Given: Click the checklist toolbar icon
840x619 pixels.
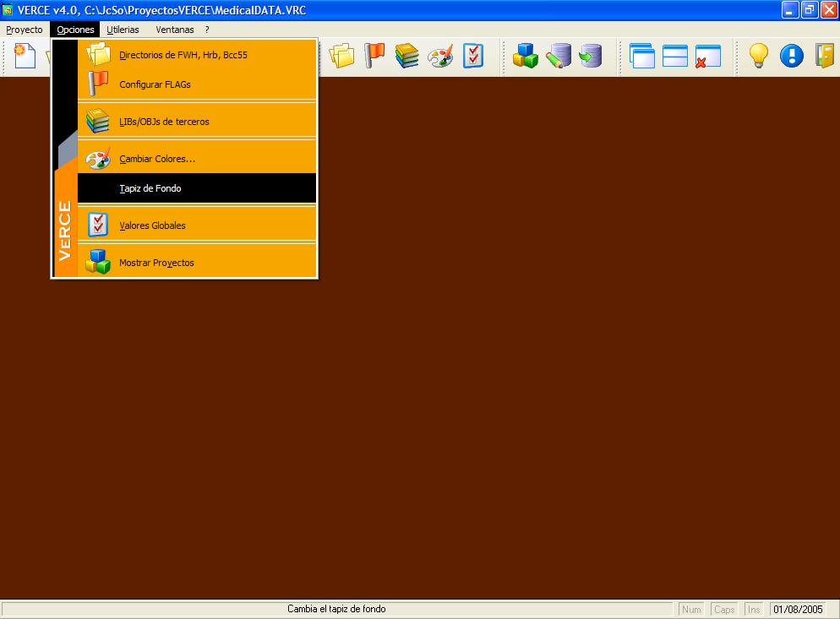Looking at the screenshot, I should [473, 56].
